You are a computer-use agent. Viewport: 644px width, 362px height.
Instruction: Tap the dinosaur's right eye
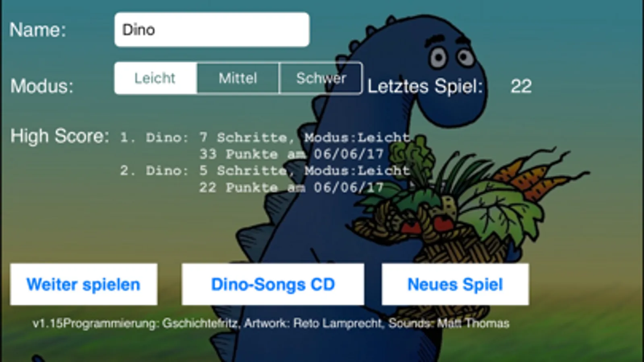pos(465,57)
